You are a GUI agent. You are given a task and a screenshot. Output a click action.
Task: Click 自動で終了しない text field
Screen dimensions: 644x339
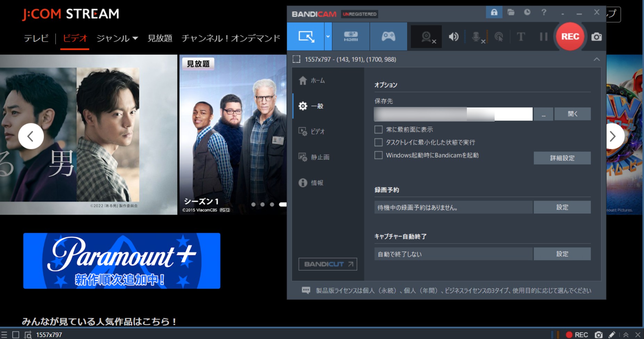(x=453, y=254)
